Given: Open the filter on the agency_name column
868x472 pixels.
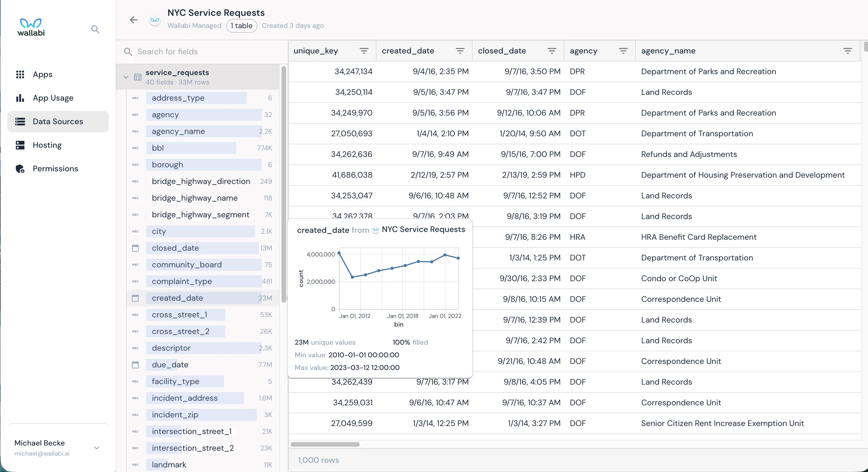Looking at the screenshot, I should tap(848, 51).
